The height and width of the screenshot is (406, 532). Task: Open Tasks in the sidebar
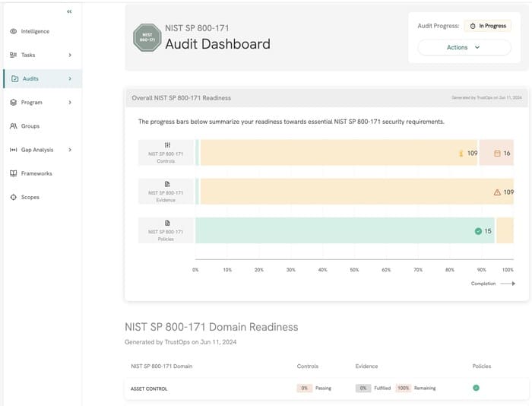coord(43,55)
